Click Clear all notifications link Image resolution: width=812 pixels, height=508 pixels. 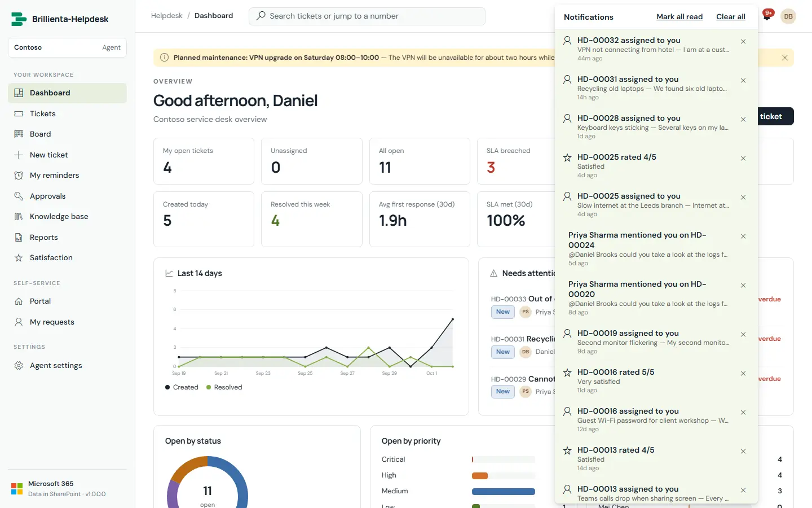point(731,17)
